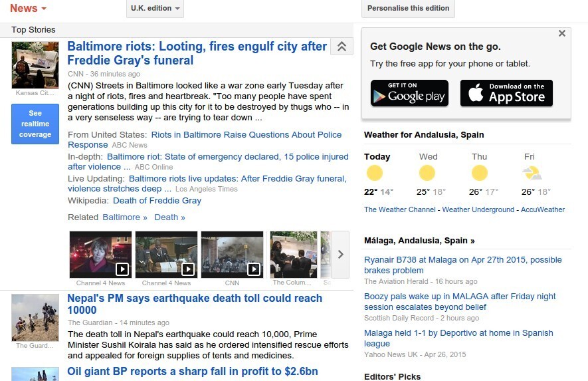This screenshot has height=381, width=588.
Task: Close the Google News app promo
Action: (561, 33)
